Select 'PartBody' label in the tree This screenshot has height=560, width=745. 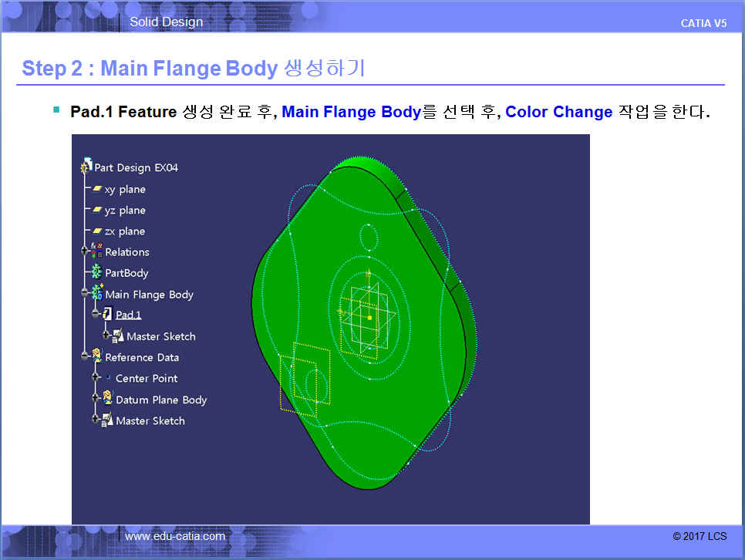(126, 273)
